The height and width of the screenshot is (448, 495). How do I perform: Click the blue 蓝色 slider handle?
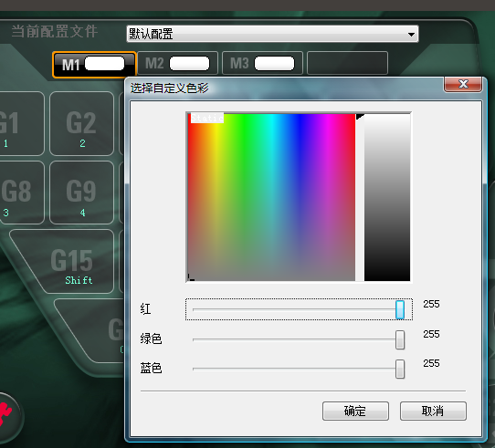coord(400,369)
